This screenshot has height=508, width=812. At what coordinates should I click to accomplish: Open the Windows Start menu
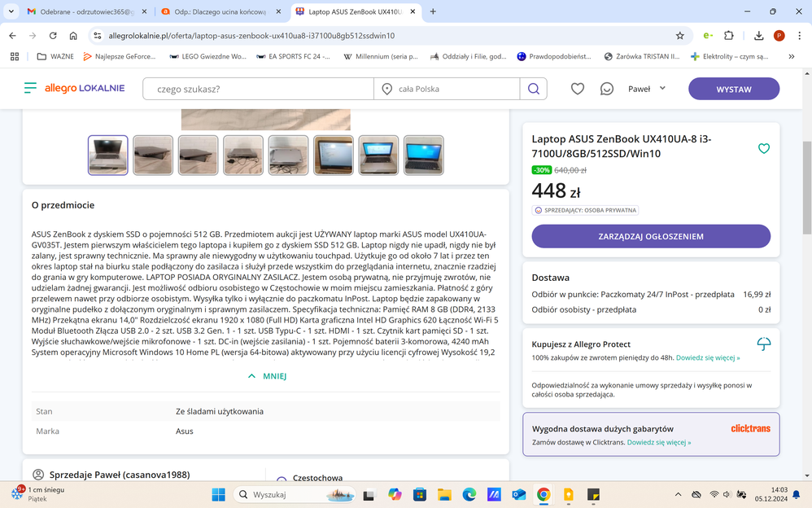[219, 494]
